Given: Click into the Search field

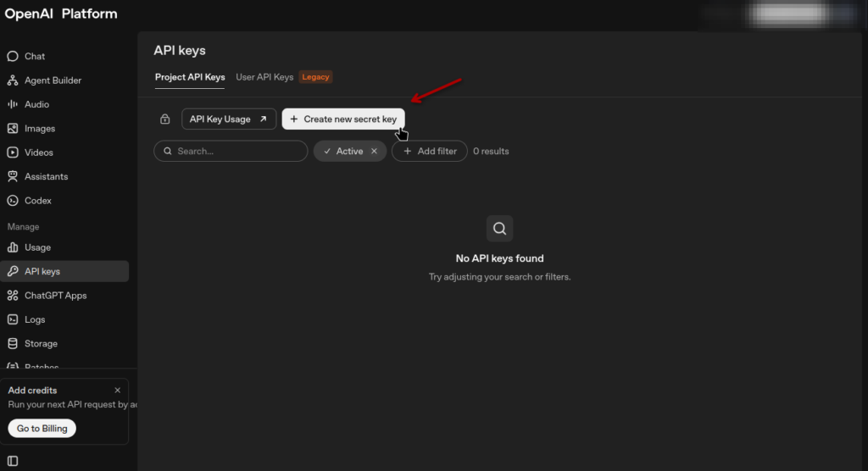Looking at the screenshot, I should point(231,151).
